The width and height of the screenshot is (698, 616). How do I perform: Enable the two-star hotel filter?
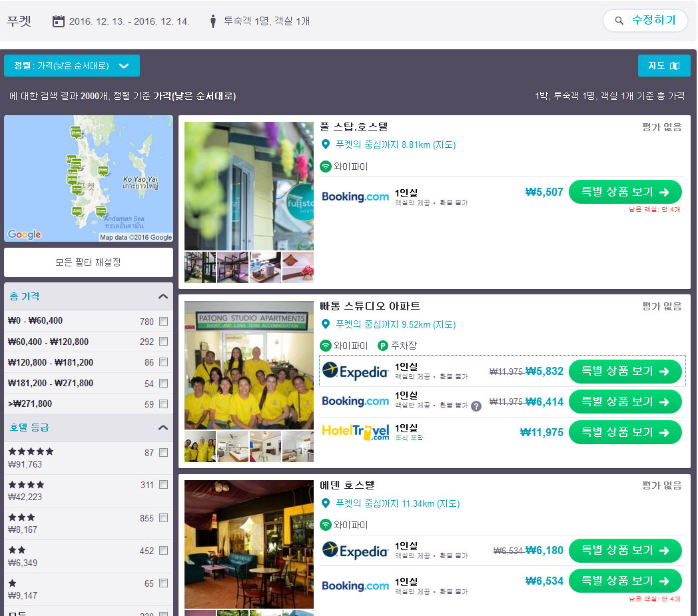pos(163,551)
